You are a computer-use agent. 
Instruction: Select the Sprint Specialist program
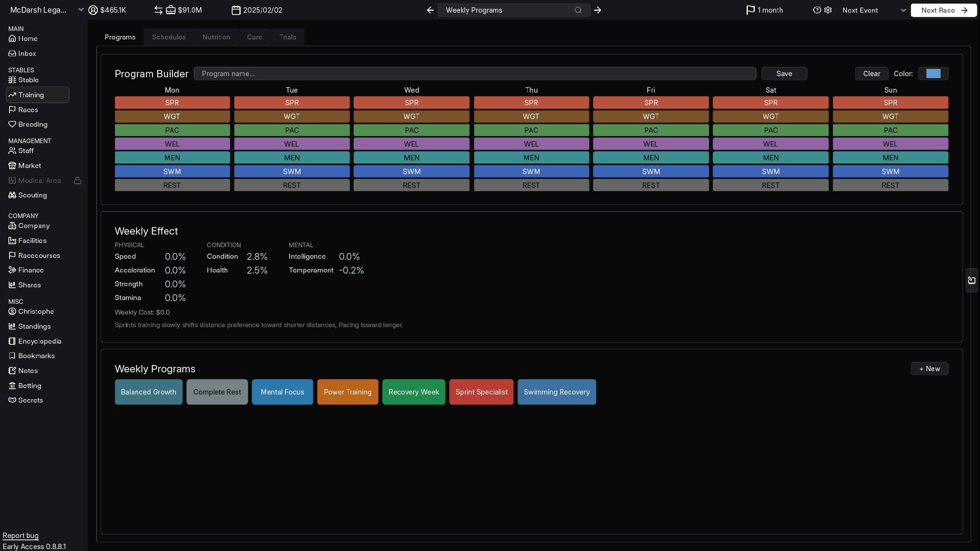(481, 392)
